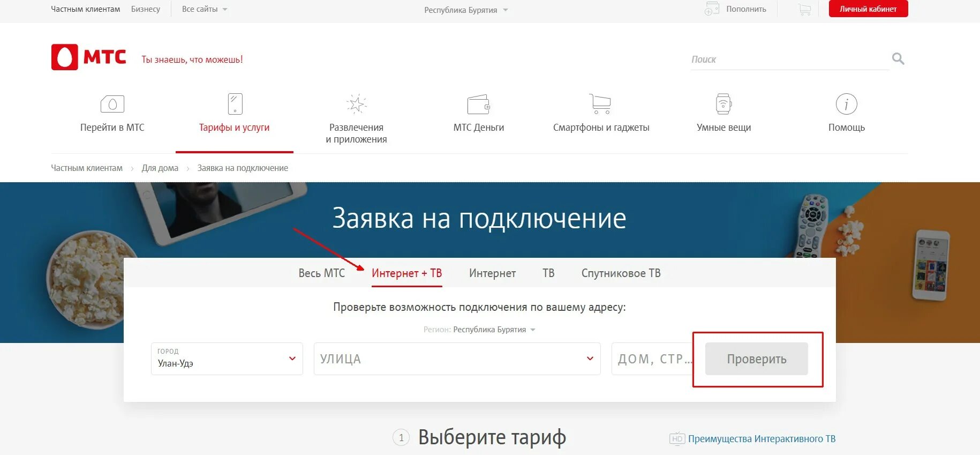980x455 pixels.
Task: Expand the Улица street dropdown
Action: tap(457, 359)
